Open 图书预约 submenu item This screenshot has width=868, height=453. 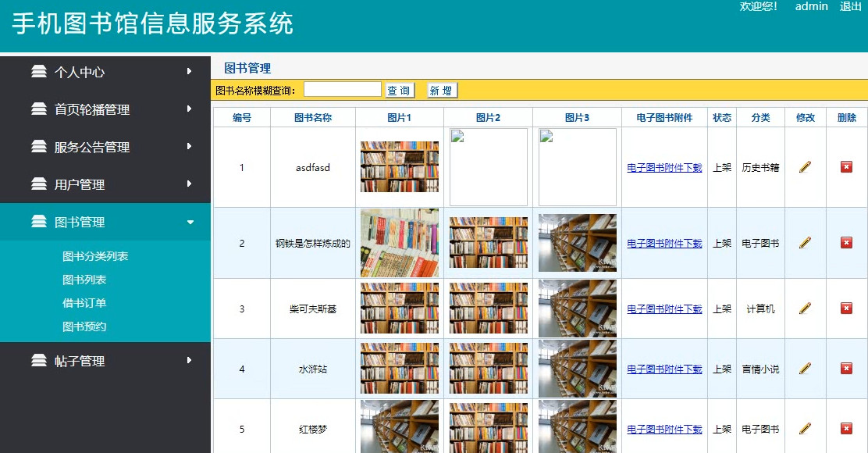pyautogui.click(x=84, y=326)
